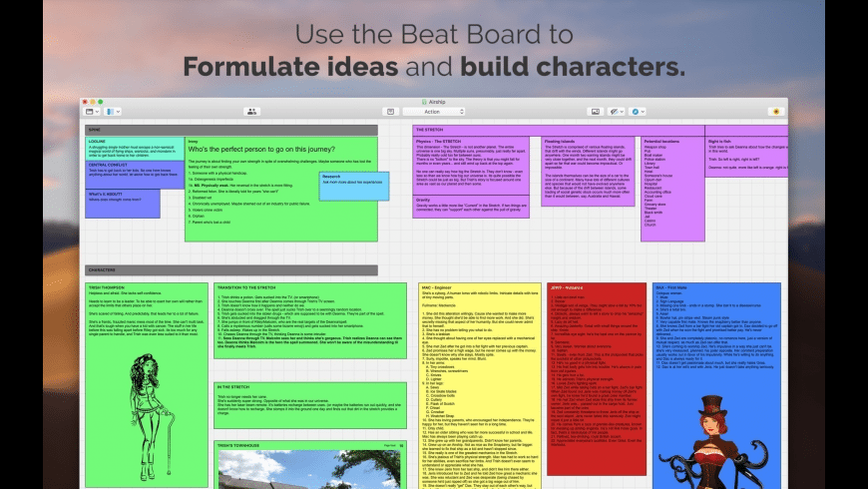Select the 'Who's the perfect person' green card

pos(281,189)
